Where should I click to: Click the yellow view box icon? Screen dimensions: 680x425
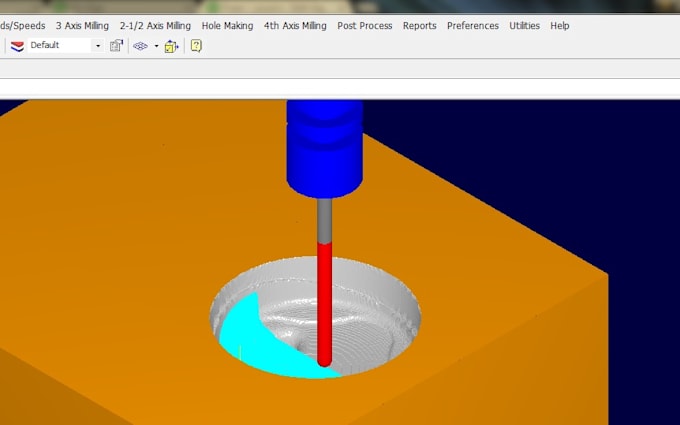[171, 46]
